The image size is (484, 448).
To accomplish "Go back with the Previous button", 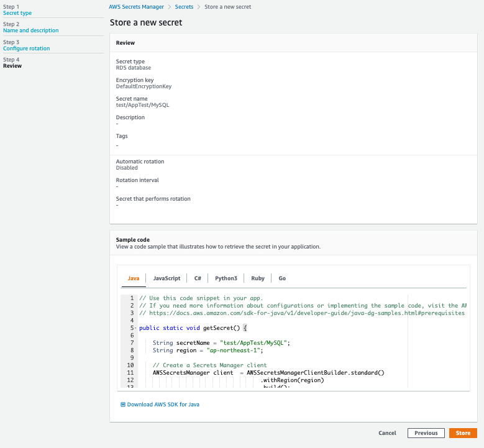I will [426, 433].
